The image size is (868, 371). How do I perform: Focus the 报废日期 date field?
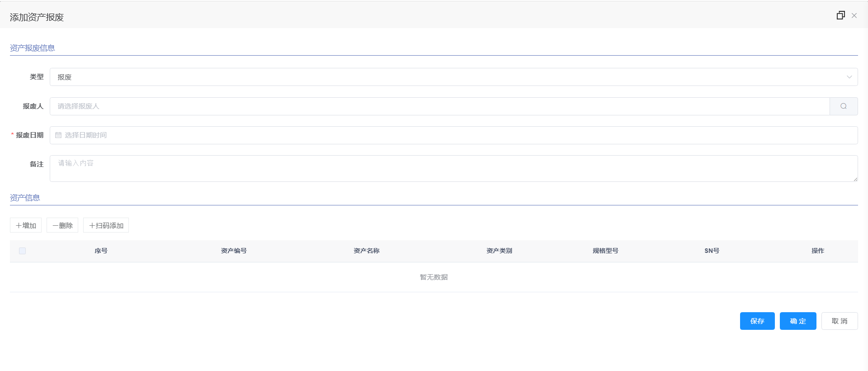(453, 135)
